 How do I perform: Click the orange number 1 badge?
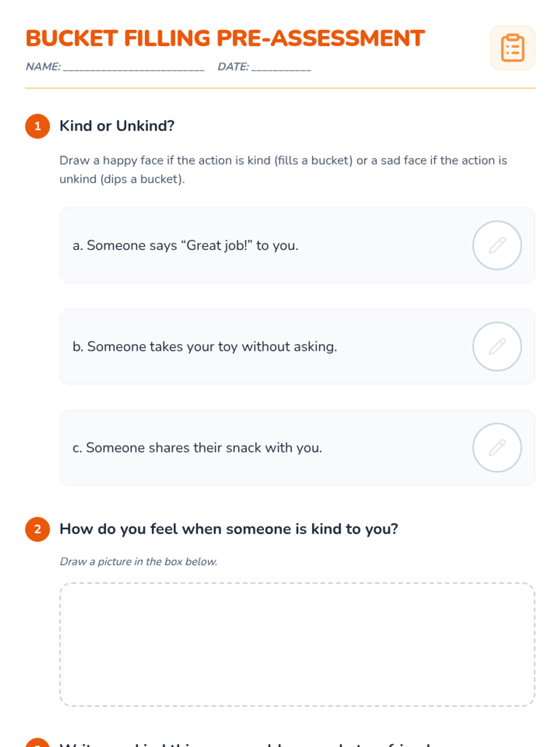point(37,126)
